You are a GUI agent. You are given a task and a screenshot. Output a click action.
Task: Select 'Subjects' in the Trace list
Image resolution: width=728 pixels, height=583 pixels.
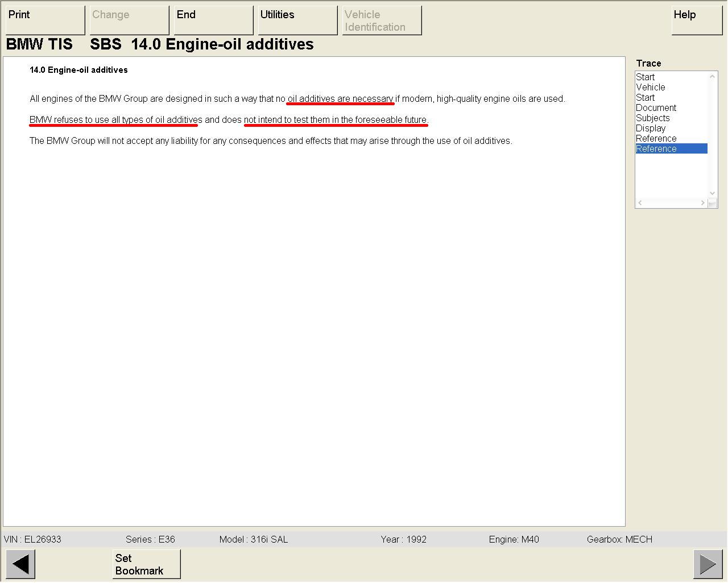tap(671, 118)
